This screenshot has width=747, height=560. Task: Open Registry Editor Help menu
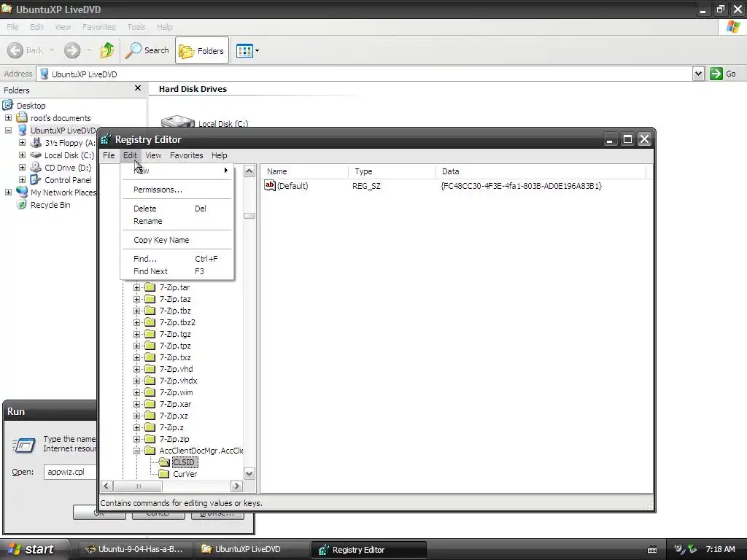tap(219, 155)
